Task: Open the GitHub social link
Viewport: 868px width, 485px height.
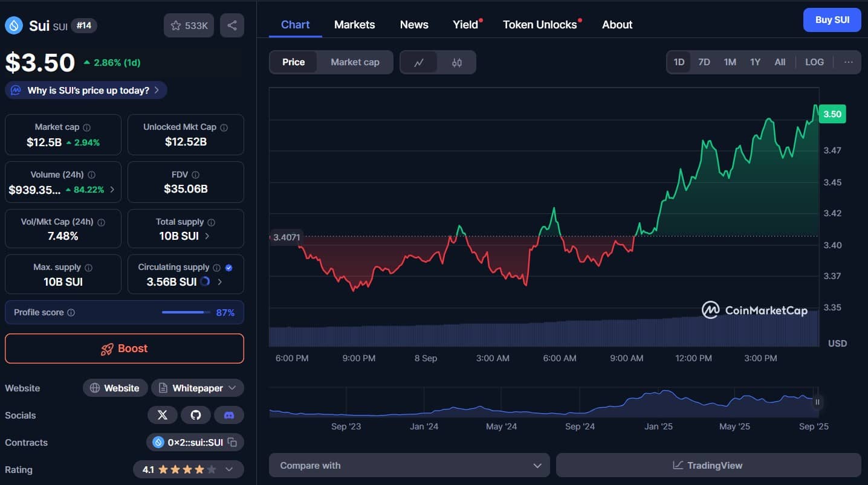Action: click(196, 415)
